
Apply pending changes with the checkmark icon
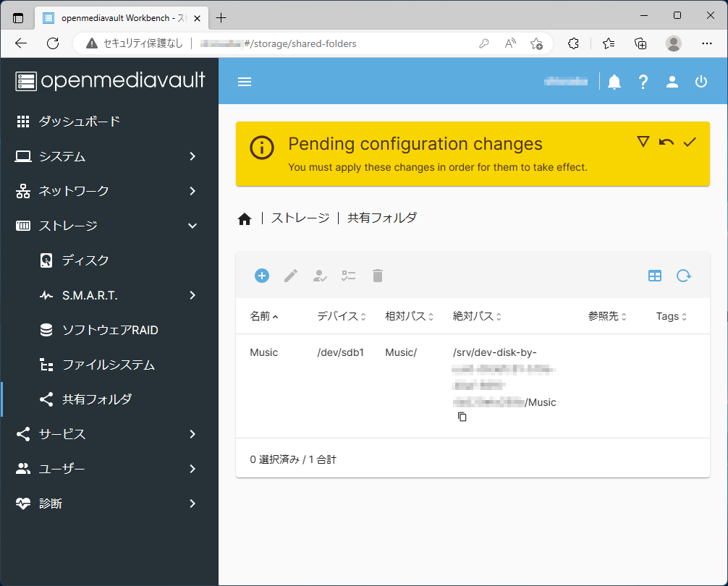point(689,142)
